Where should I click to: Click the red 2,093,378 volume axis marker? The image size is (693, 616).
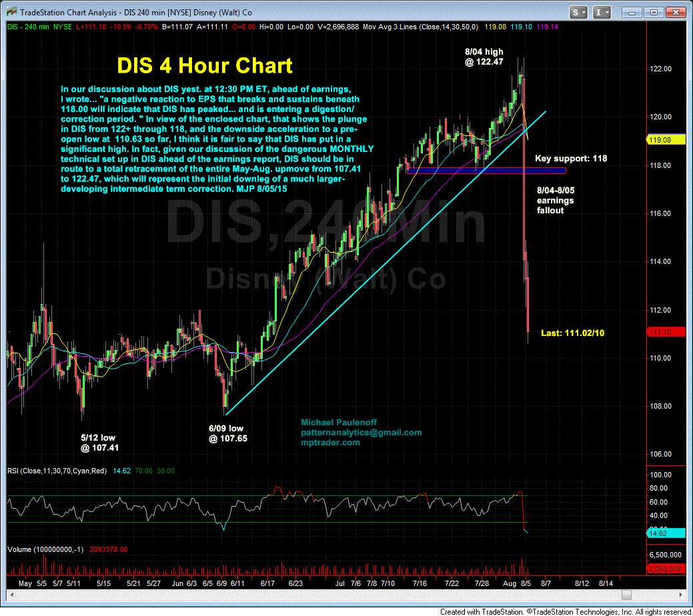[x=666, y=569]
